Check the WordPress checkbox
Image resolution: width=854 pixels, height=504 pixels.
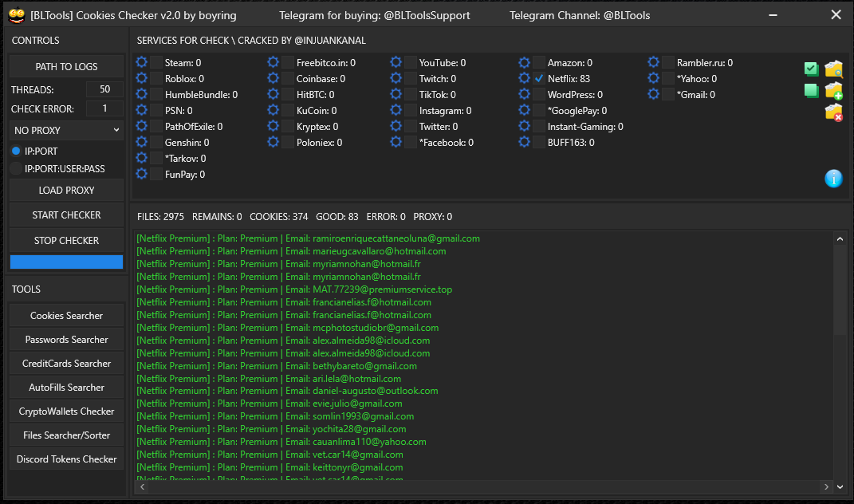539,94
